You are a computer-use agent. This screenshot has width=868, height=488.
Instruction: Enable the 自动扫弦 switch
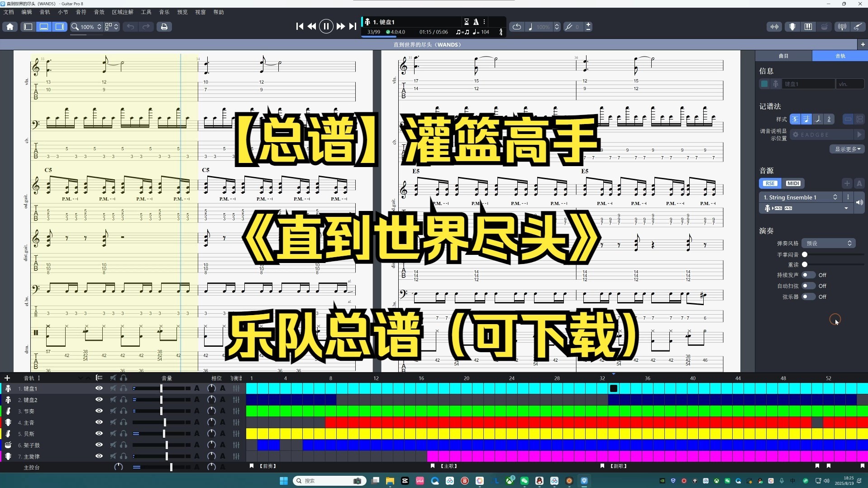808,286
